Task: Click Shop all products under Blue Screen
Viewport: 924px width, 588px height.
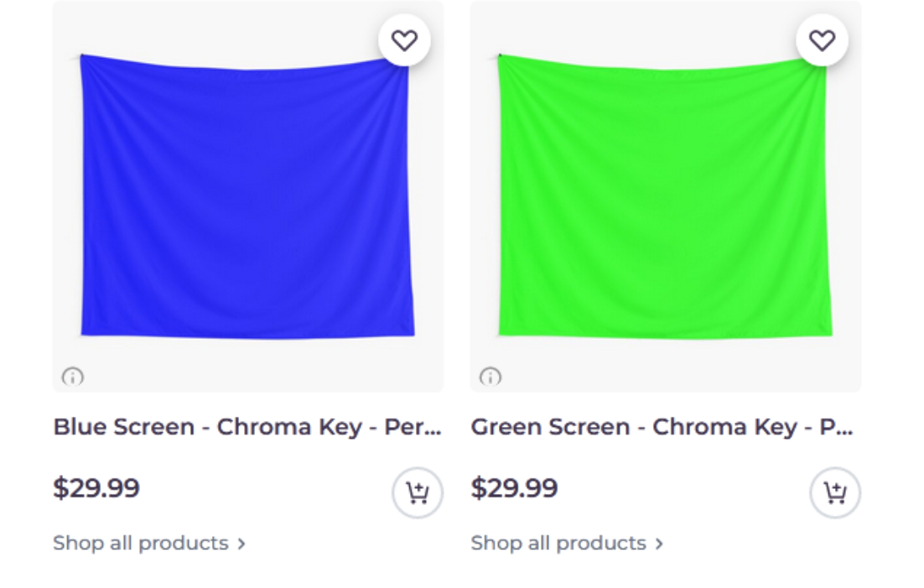Action: point(141,543)
